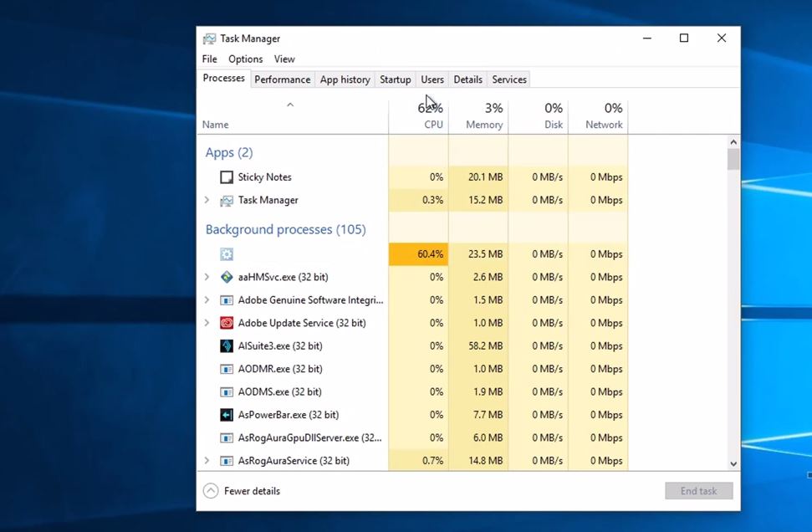The width and height of the screenshot is (812, 532).
Task: Click the vertical scrollbar thumb
Action: 733,160
